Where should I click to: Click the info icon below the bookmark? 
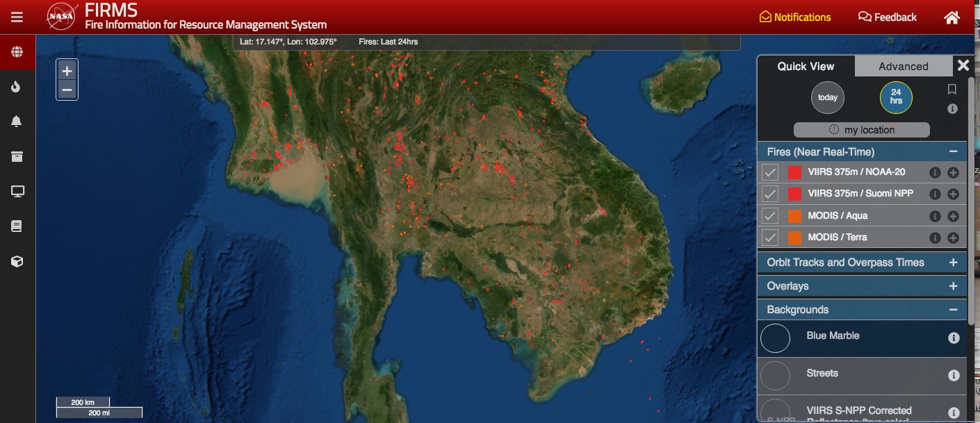[952, 109]
